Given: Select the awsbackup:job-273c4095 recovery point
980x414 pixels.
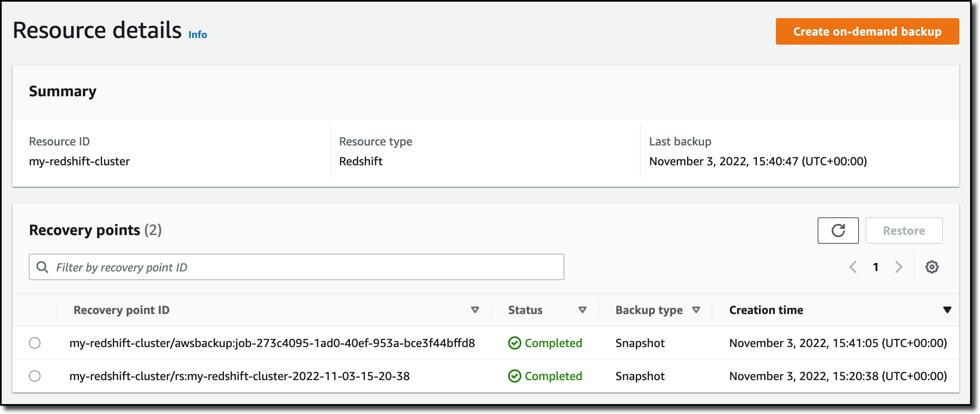Looking at the screenshot, I should tap(35, 343).
